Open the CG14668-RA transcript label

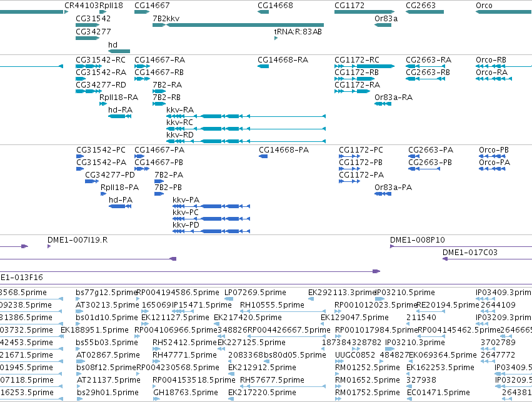pyautogui.click(x=283, y=60)
